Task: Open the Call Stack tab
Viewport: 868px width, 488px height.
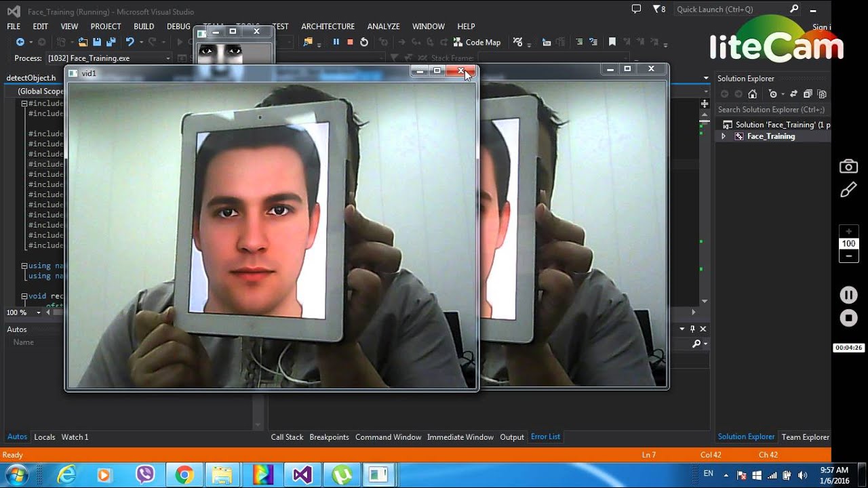Action: (287, 437)
